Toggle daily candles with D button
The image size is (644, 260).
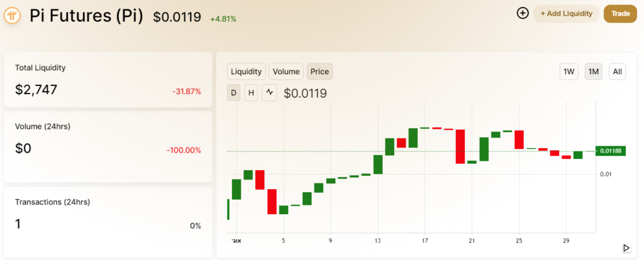[234, 93]
